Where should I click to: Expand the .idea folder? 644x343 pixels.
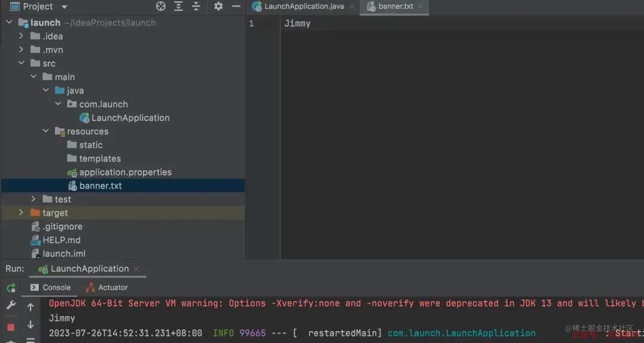(x=21, y=36)
